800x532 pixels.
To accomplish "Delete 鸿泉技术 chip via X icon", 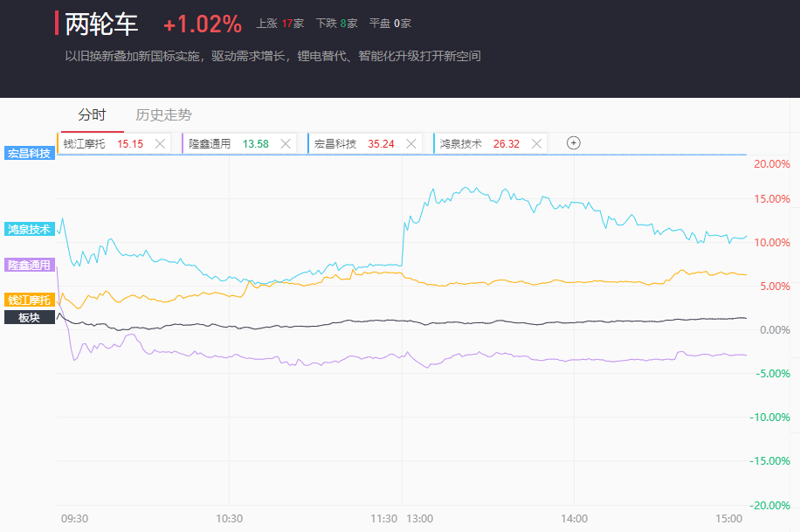I will 536,144.
